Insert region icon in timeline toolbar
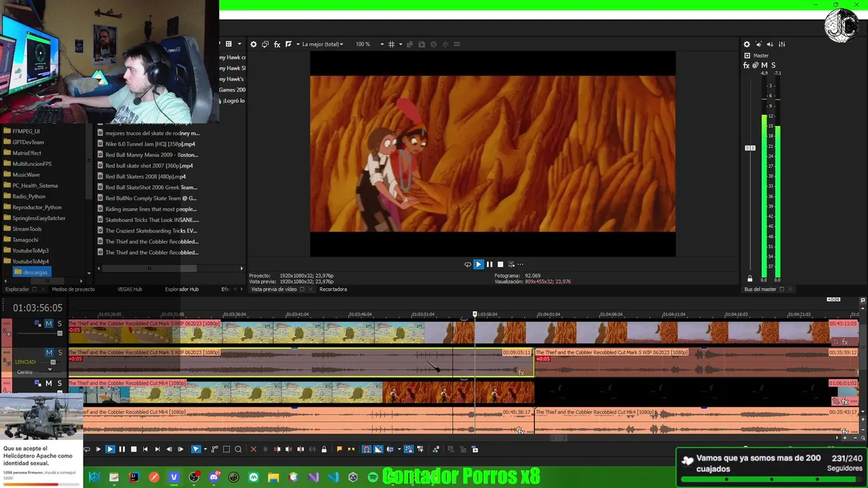Image resolution: width=868 pixels, height=488 pixels. click(x=351, y=449)
